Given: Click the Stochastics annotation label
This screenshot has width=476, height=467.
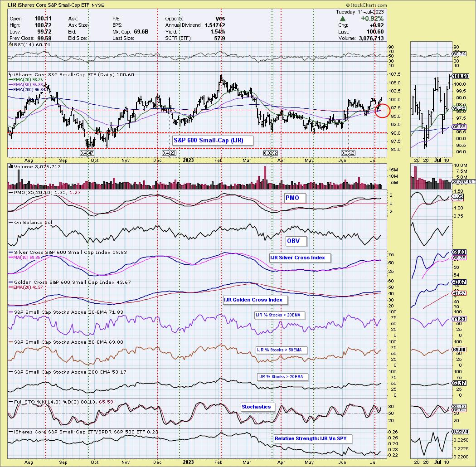Looking at the screenshot, I should point(258,407).
